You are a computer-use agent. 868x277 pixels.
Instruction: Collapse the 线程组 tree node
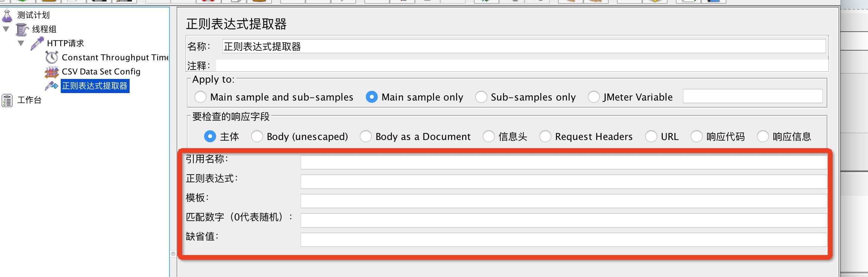click(6, 29)
